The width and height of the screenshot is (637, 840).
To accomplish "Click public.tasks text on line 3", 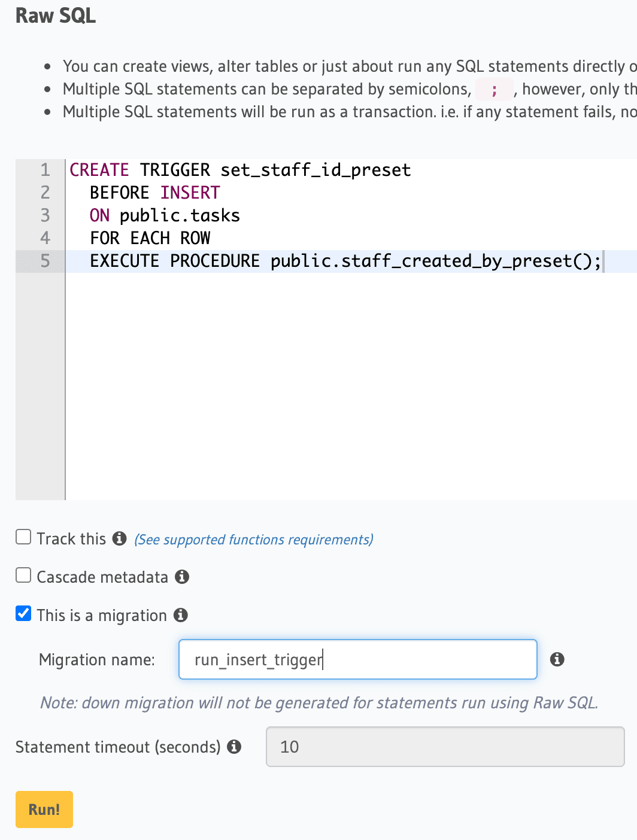I will 179,215.
